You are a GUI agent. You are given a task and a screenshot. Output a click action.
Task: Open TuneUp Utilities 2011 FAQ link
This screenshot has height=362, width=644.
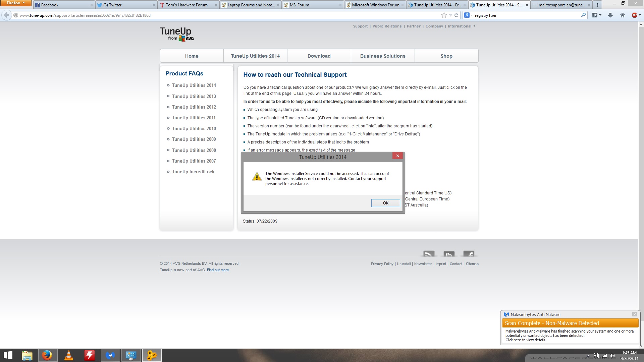point(194,118)
